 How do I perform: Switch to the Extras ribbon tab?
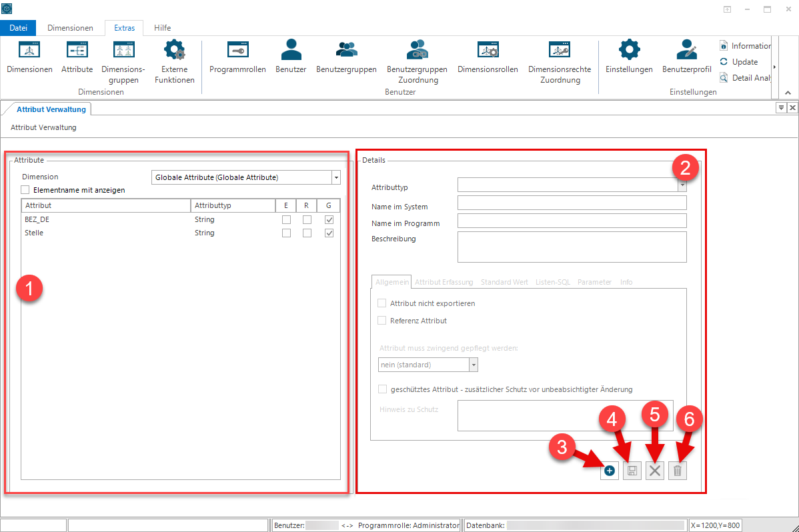[x=124, y=27]
